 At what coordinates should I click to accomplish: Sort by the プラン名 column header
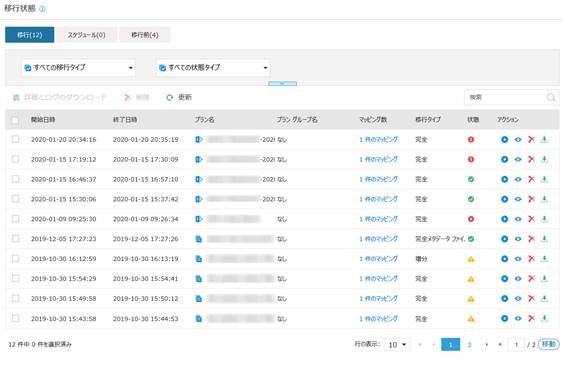coord(205,120)
